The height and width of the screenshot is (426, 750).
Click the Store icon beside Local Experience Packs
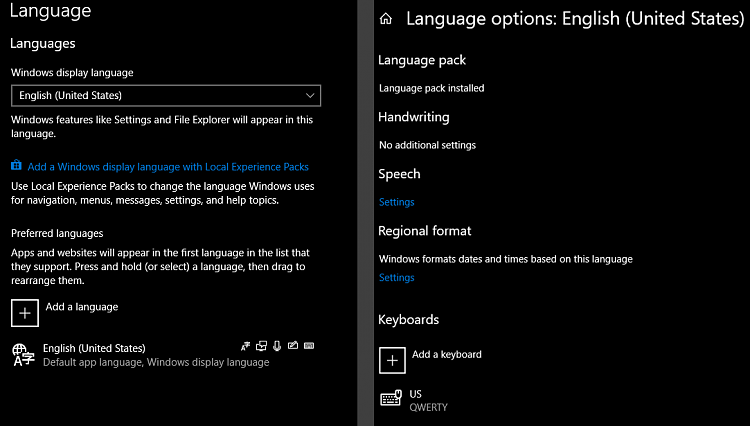pyautogui.click(x=16, y=165)
